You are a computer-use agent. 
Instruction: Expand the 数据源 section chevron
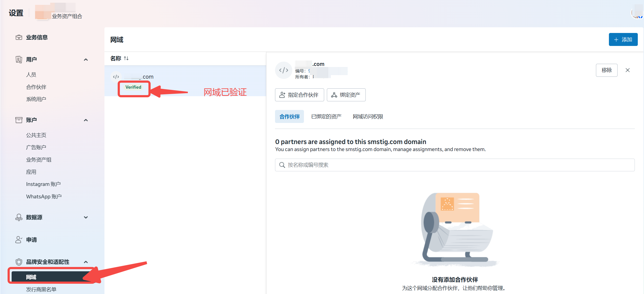(86, 217)
